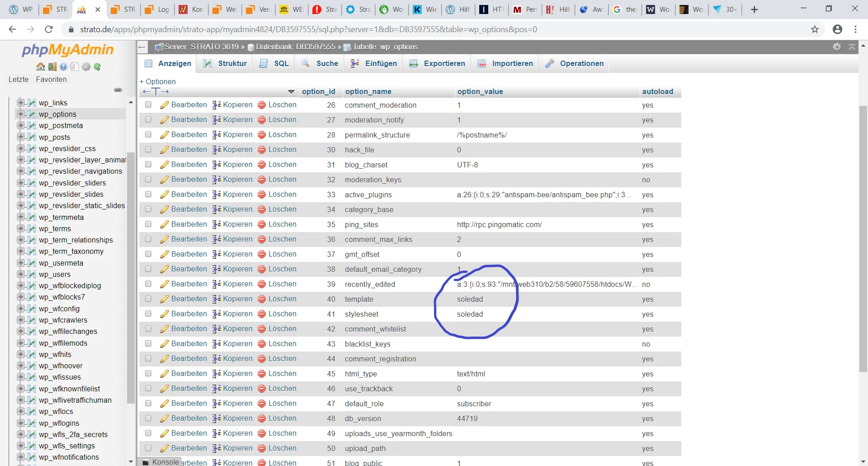The image size is (868, 466).
Task: Click pencil icon in db_version row
Action: pyautogui.click(x=165, y=418)
